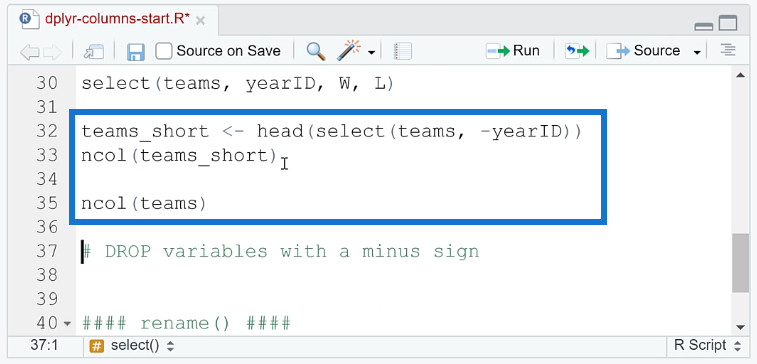Collapse the rename() section fold arrow
This screenshot has height=364, width=757.
(67, 323)
